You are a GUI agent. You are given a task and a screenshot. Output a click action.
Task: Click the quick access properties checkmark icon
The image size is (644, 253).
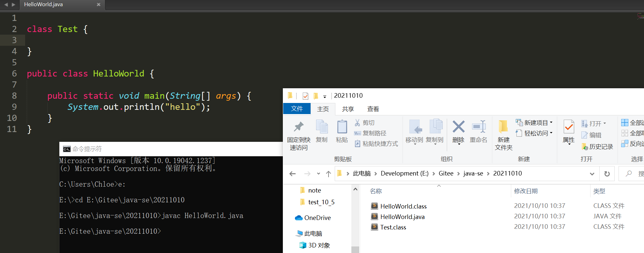point(305,96)
